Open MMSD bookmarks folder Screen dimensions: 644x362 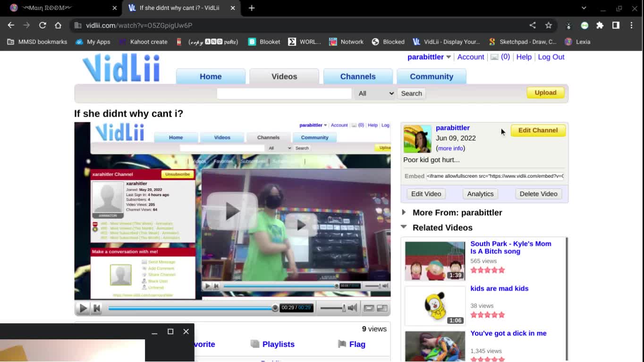pos(37,42)
